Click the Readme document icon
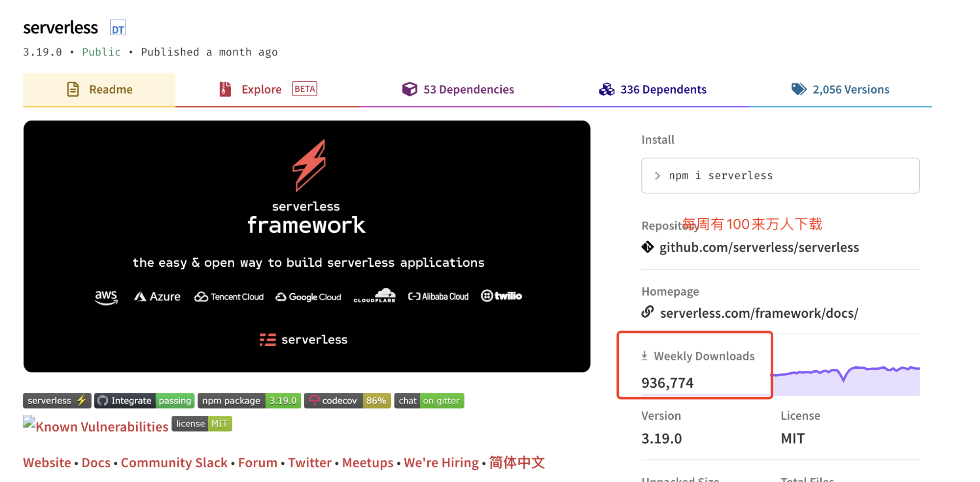The width and height of the screenshot is (980, 482). coord(73,89)
